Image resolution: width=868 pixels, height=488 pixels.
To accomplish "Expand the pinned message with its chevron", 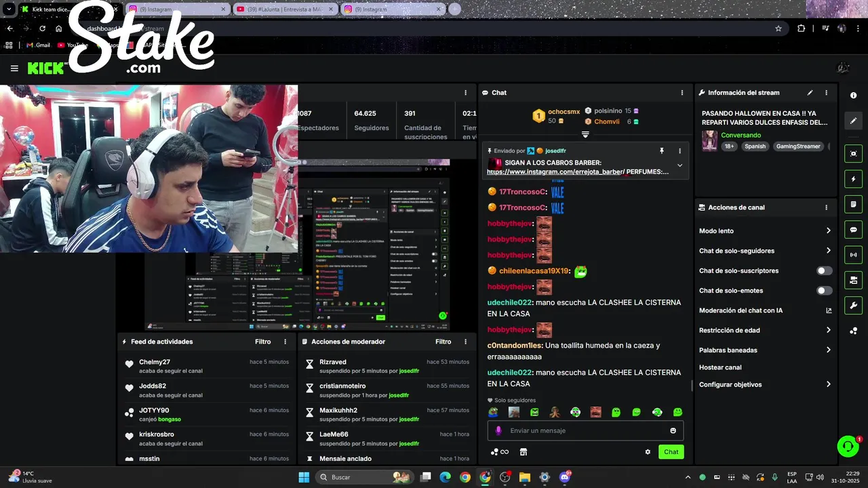I will (x=679, y=165).
